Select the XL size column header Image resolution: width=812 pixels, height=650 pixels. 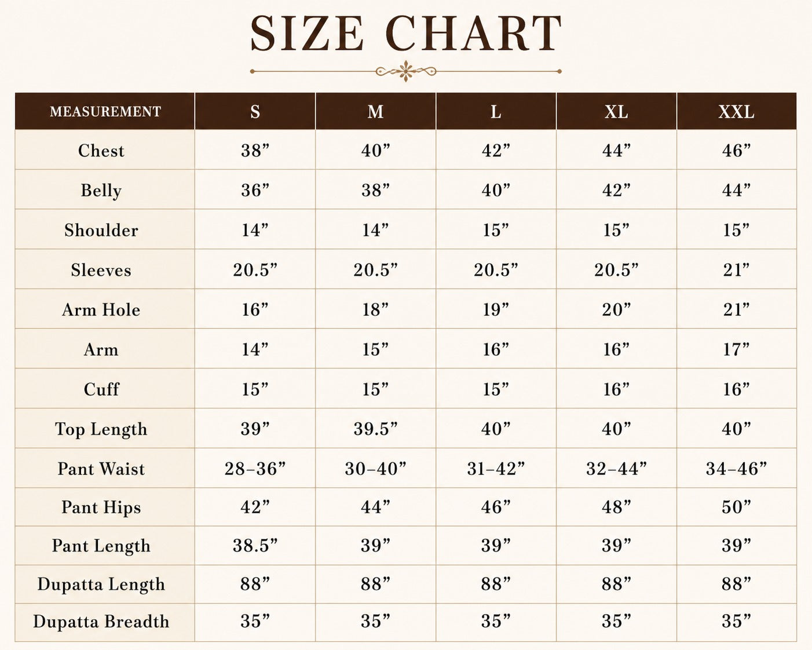pyautogui.click(x=616, y=111)
